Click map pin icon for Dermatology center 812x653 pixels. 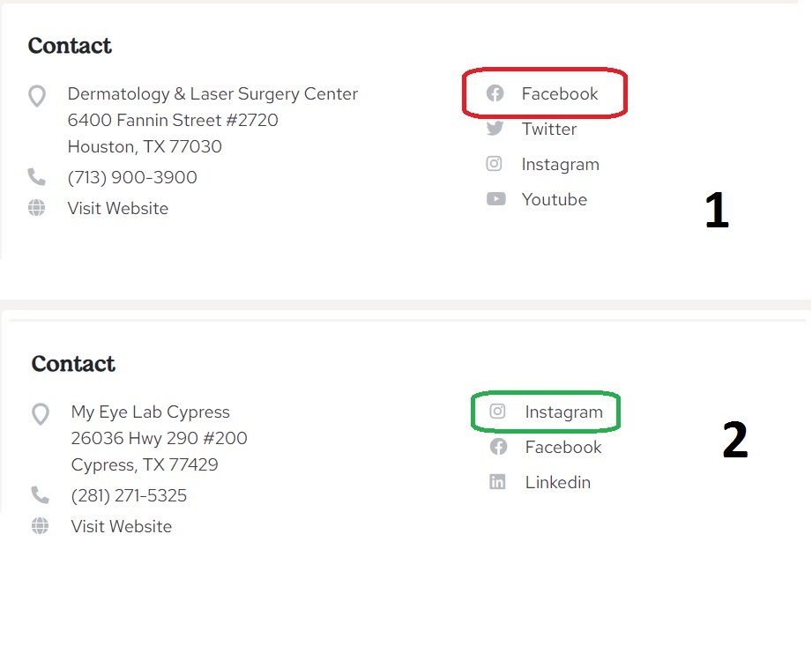coord(37,95)
